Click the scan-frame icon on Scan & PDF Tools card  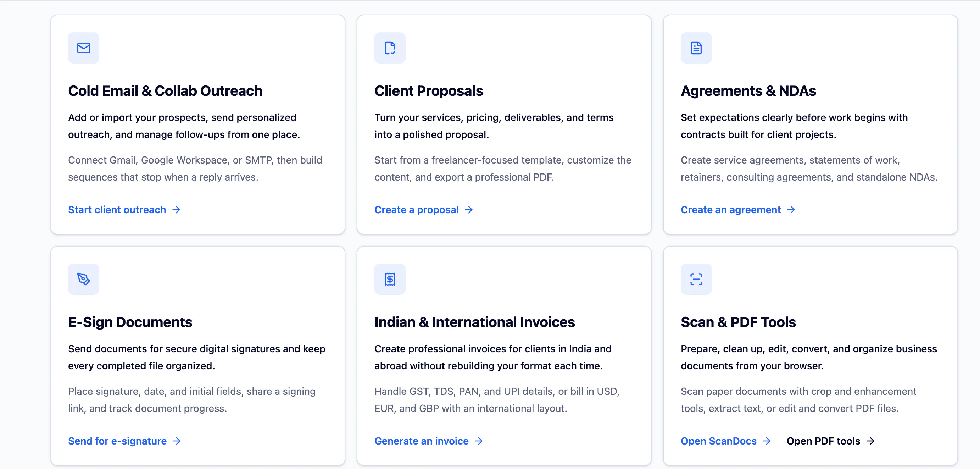click(x=696, y=279)
